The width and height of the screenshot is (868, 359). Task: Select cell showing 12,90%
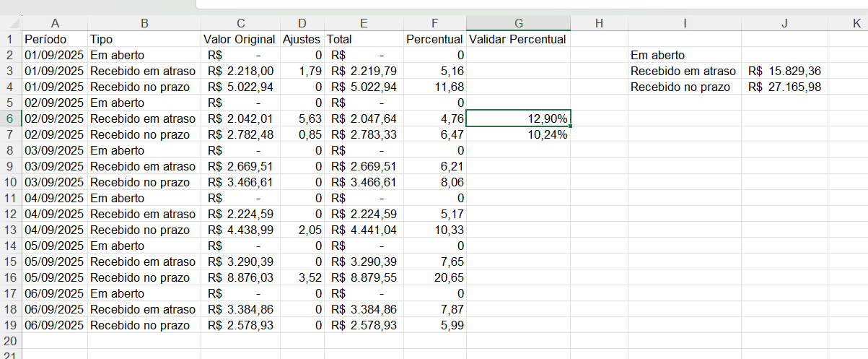click(x=518, y=118)
